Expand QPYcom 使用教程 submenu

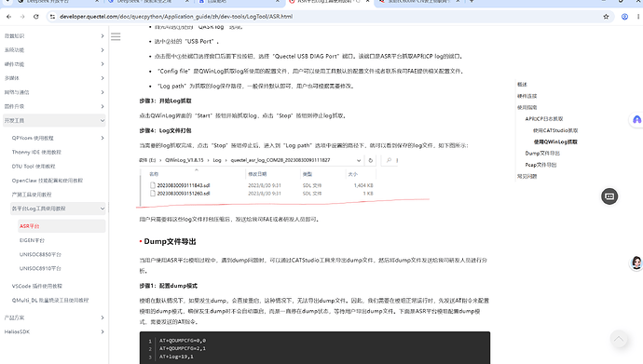[x=58, y=138]
